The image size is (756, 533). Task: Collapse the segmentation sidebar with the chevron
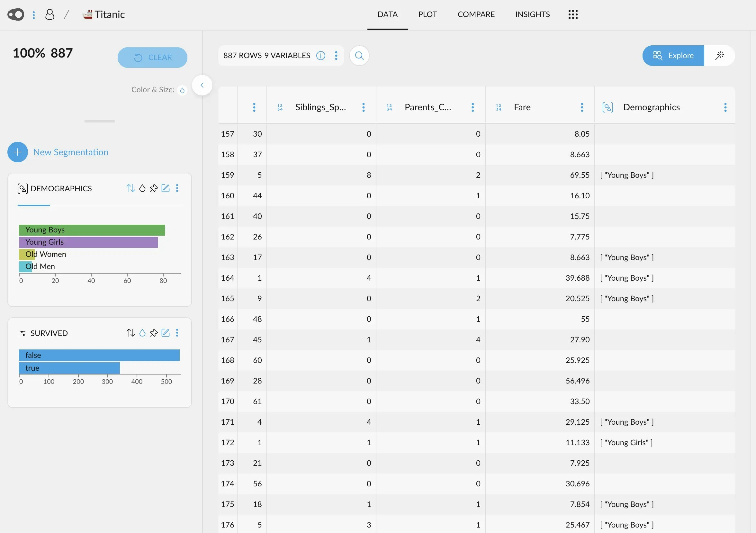point(202,85)
